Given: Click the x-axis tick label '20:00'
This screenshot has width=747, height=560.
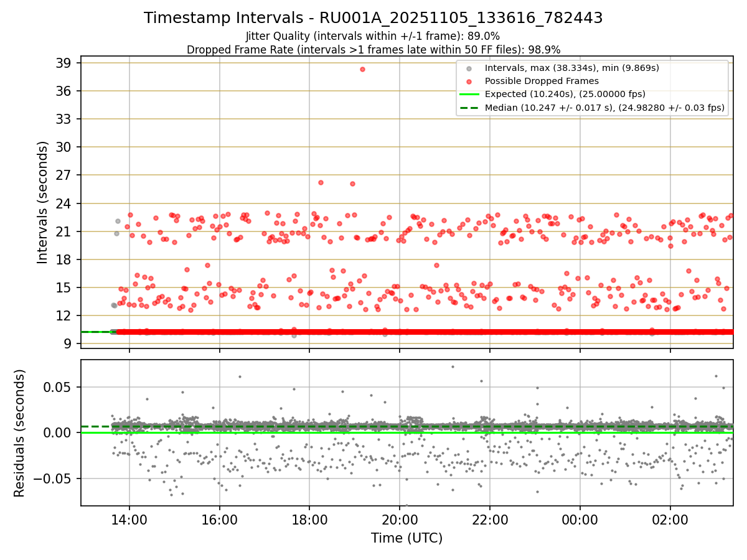Looking at the screenshot, I should coord(400,518).
